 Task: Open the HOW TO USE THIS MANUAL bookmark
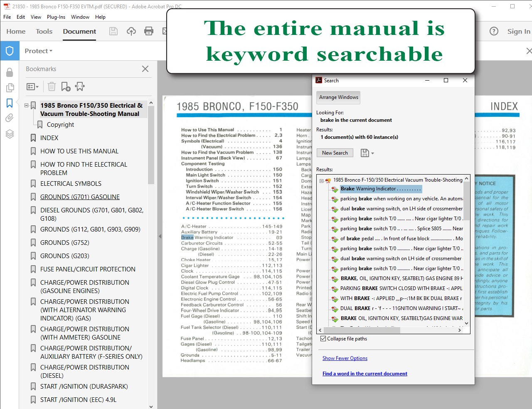79,151
